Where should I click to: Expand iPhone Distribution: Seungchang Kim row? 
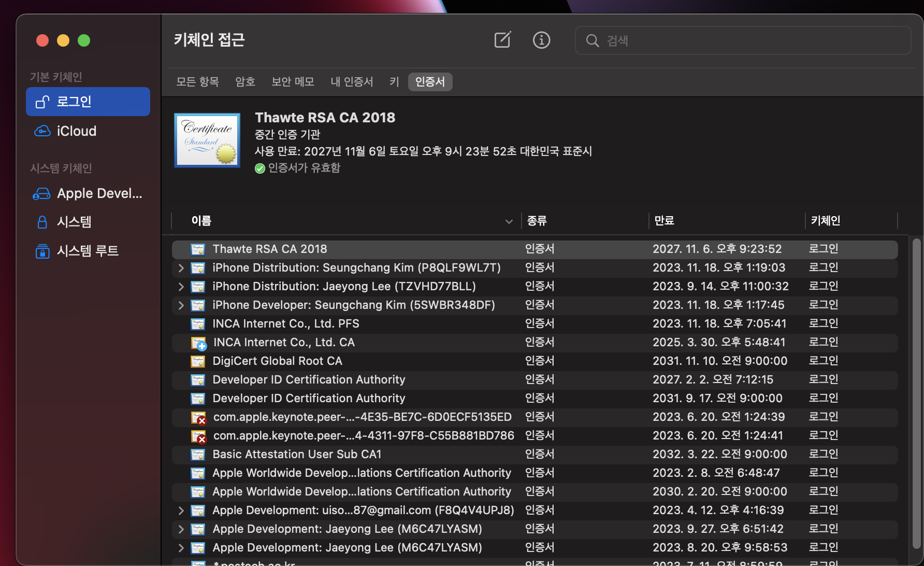tap(181, 268)
